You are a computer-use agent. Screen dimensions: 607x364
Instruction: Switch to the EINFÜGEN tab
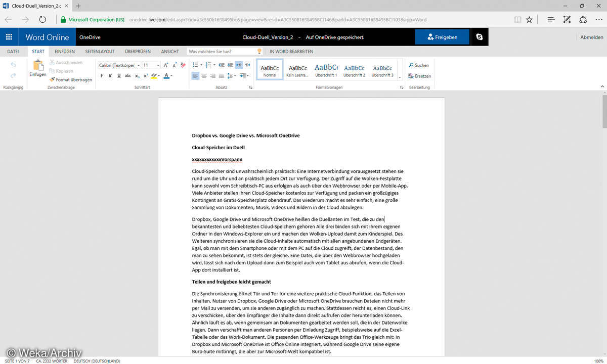coord(65,52)
